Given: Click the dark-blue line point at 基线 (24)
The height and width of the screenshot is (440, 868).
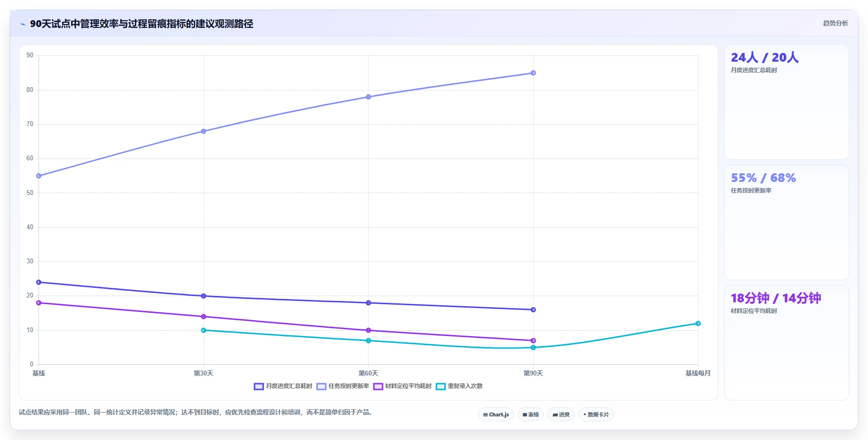Looking at the screenshot, I should [x=39, y=283].
